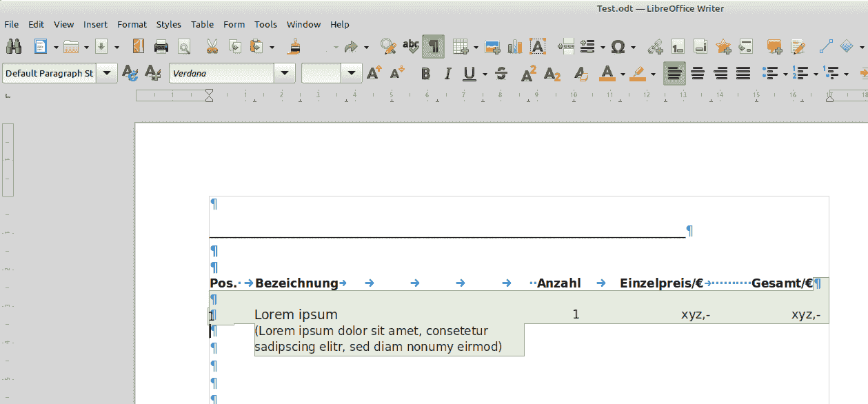Open the Underline style dropdown arrow
This screenshot has width=868, height=404.
click(x=485, y=74)
